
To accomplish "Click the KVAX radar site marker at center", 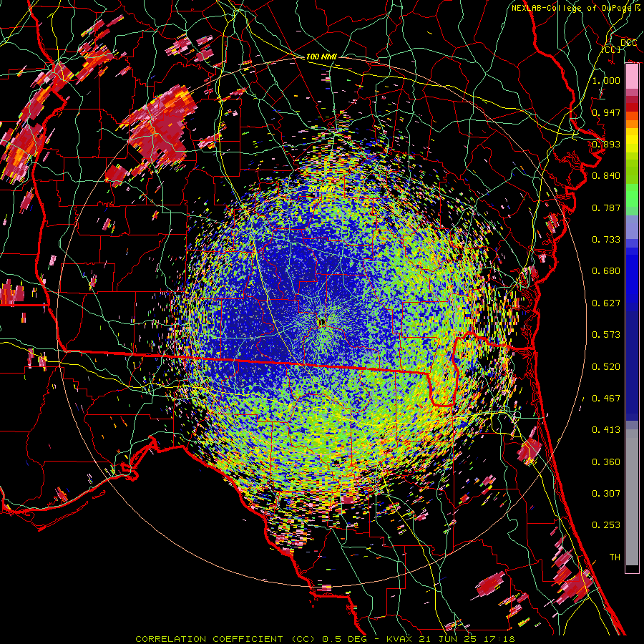I will 321,321.
